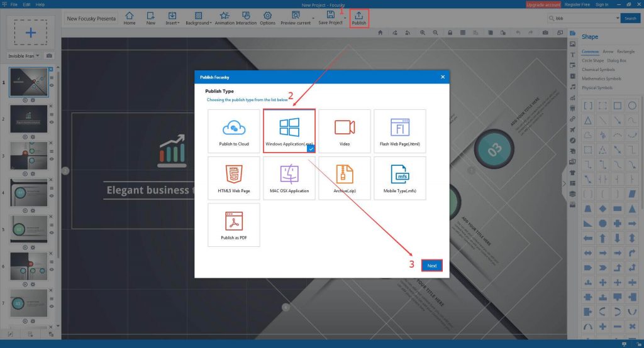Toggle the Windows Application(.exe) selection
Image resolution: width=644 pixels, height=348 pixels.
289,131
